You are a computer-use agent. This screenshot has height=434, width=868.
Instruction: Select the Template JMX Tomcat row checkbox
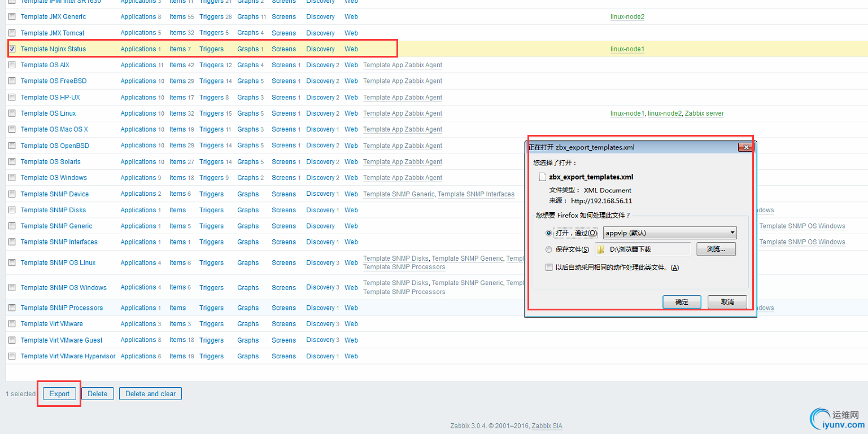(x=12, y=33)
